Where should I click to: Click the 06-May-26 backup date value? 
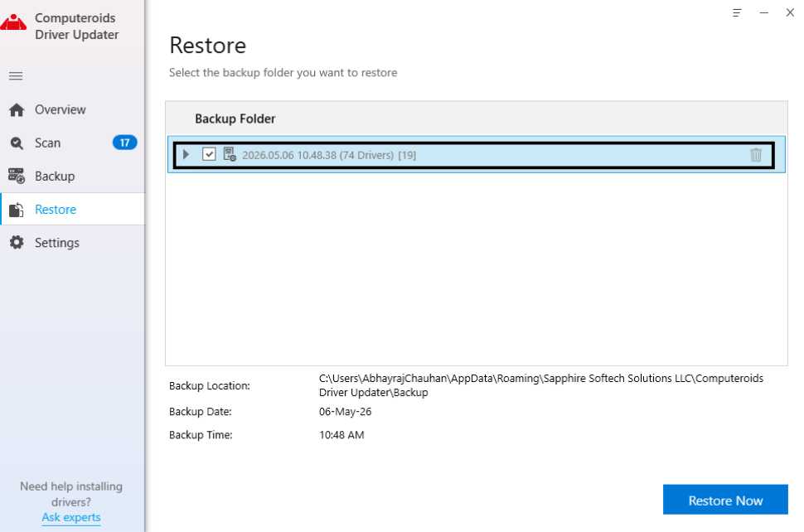pos(345,412)
